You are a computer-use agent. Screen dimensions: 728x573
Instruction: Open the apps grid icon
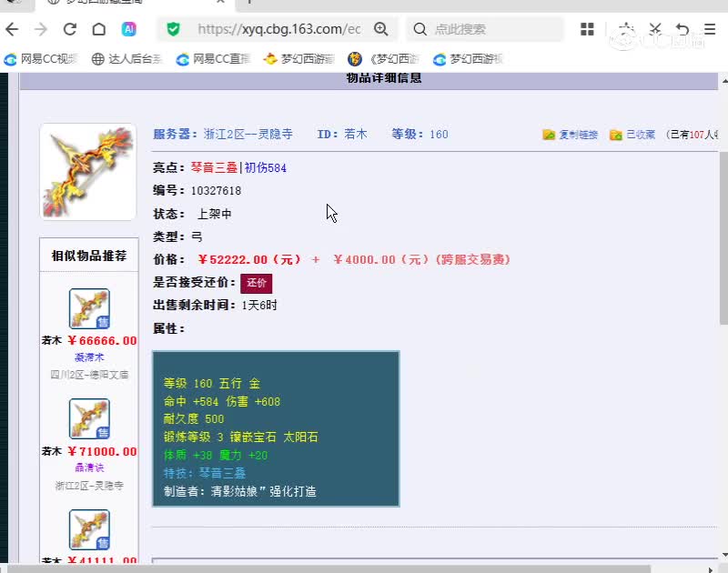(x=587, y=29)
